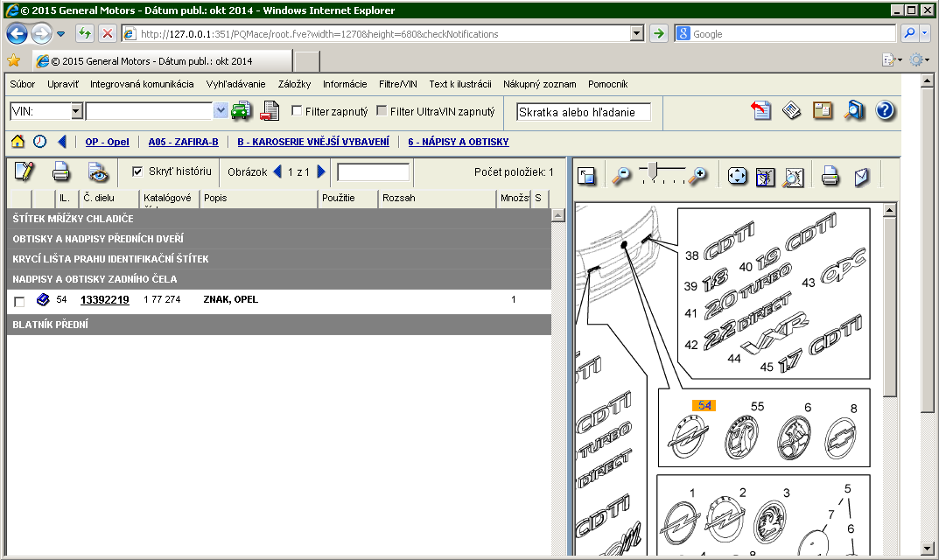Click the pan arrows icon in illustration toolbar
The height and width of the screenshot is (560, 939).
(x=738, y=175)
